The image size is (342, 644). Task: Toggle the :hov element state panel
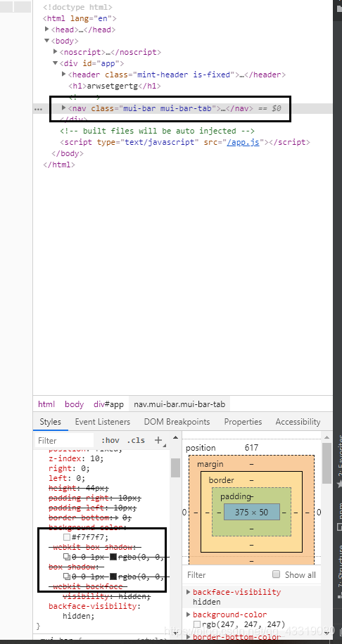pos(110,440)
